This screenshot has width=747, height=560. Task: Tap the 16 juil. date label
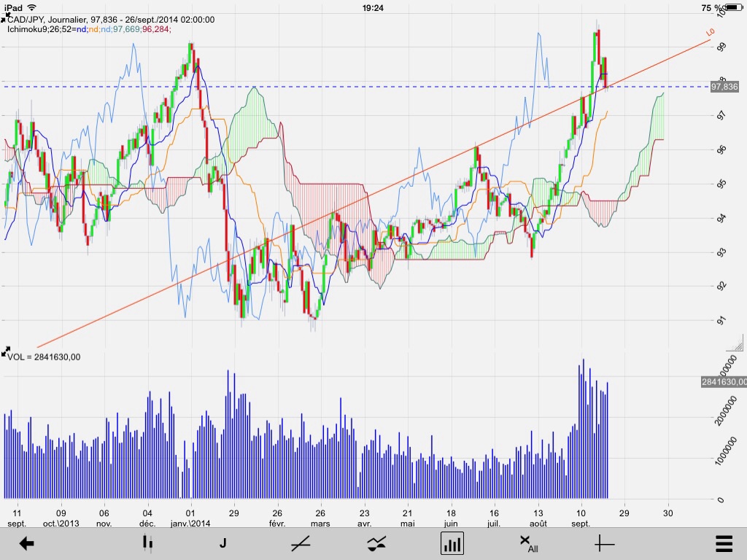(x=494, y=518)
